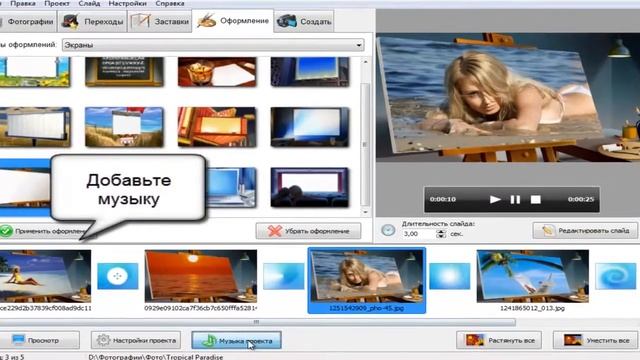Click elapsed time 0:00:10 display
This screenshot has height=360, width=640.
(x=442, y=199)
